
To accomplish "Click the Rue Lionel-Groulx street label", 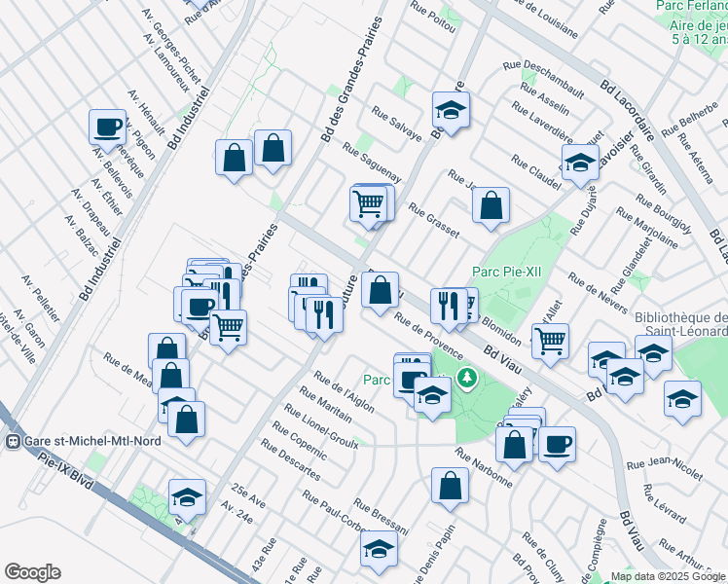I will click(x=321, y=426).
